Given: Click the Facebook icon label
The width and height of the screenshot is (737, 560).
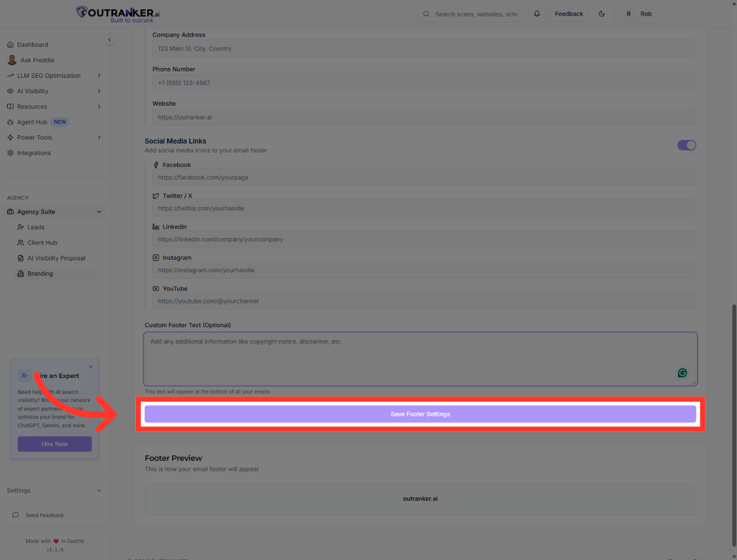Looking at the screenshot, I should coord(156,165).
